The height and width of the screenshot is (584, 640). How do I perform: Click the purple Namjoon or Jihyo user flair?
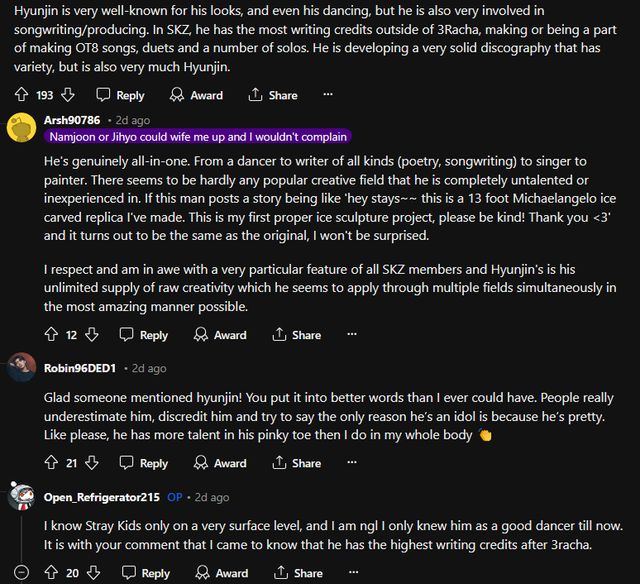(x=196, y=136)
